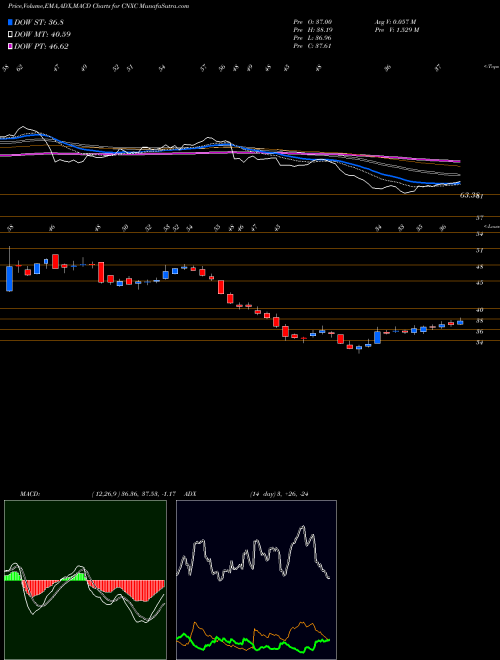
Task: Click the blue DOW ST legend swatch
Action: pyautogui.click(x=10, y=22)
